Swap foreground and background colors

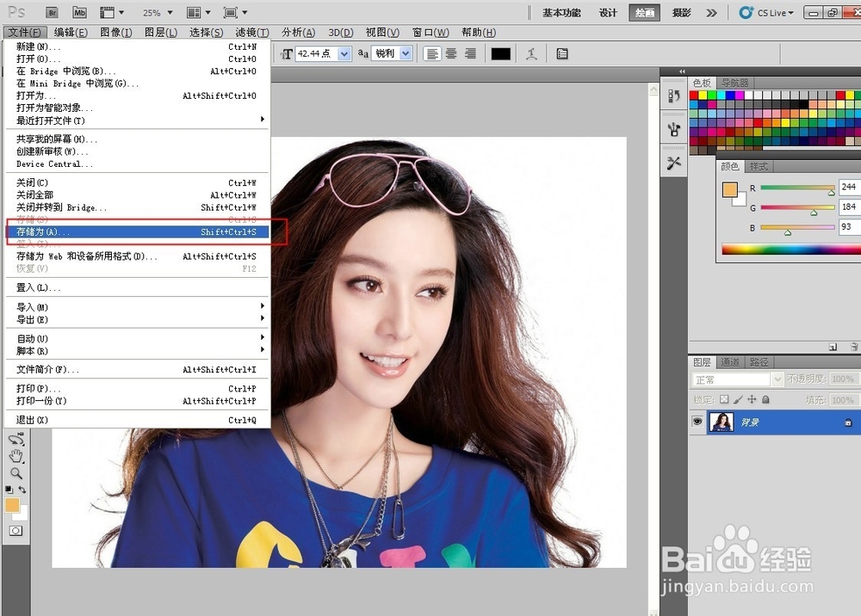(x=22, y=490)
